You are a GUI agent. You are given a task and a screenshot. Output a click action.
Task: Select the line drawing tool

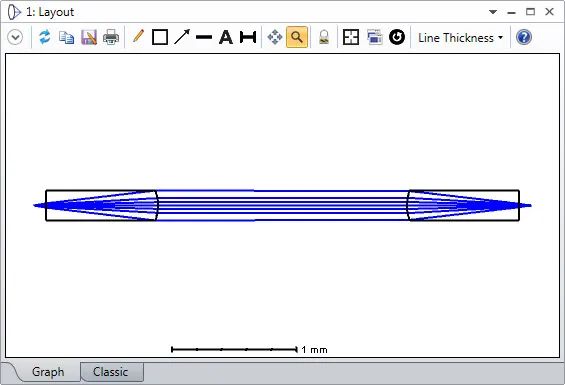[204, 37]
